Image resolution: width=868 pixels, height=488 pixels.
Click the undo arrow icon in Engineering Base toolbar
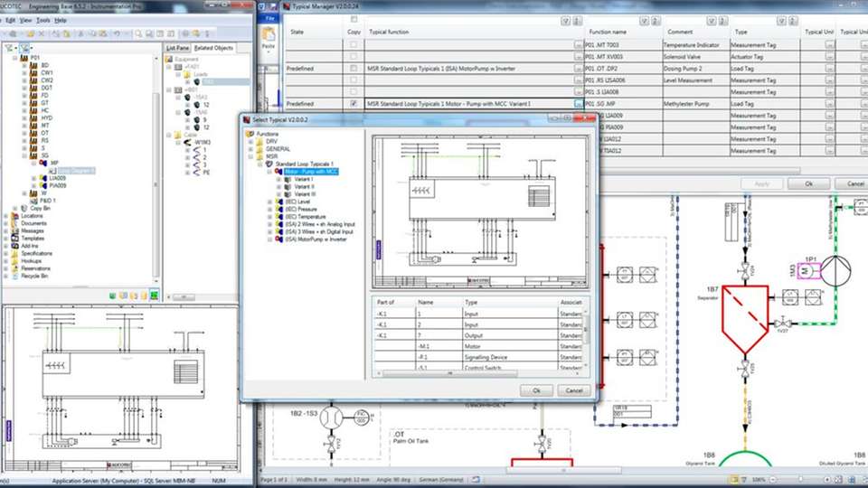click(x=117, y=33)
